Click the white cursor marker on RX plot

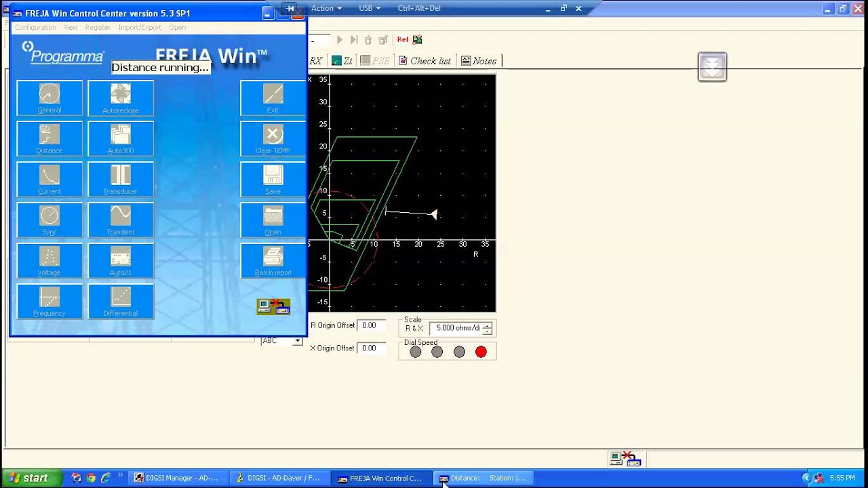click(434, 214)
